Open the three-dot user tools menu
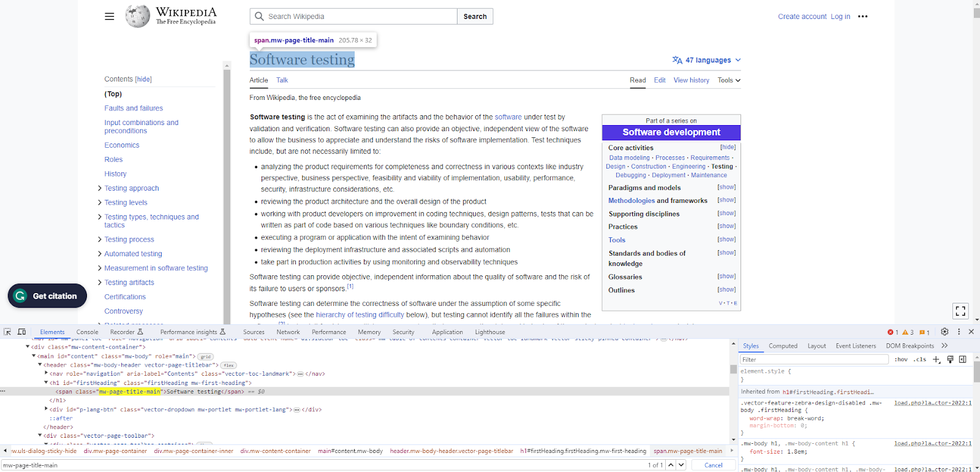 pos(863,17)
